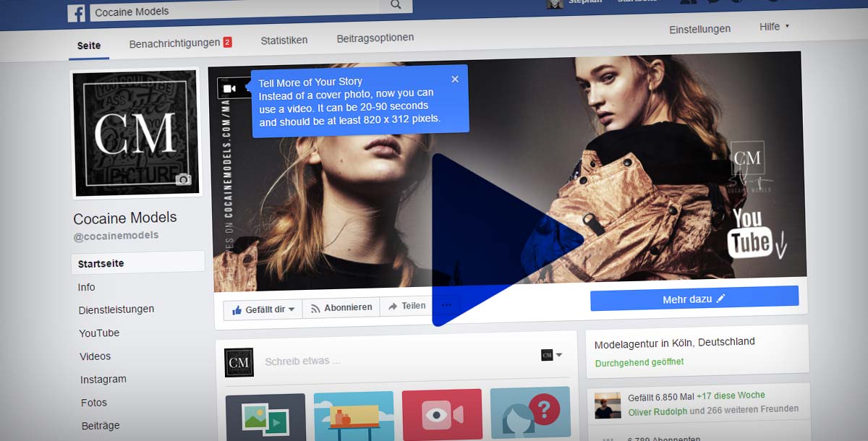Open Videos in the sidebar
The height and width of the screenshot is (441, 868).
95,356
